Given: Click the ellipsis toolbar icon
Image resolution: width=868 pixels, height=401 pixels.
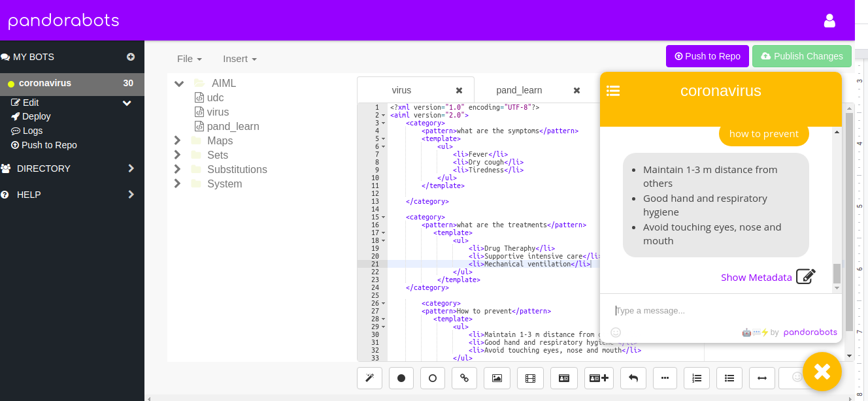Looking at the screenshot, I should [665, 377].
